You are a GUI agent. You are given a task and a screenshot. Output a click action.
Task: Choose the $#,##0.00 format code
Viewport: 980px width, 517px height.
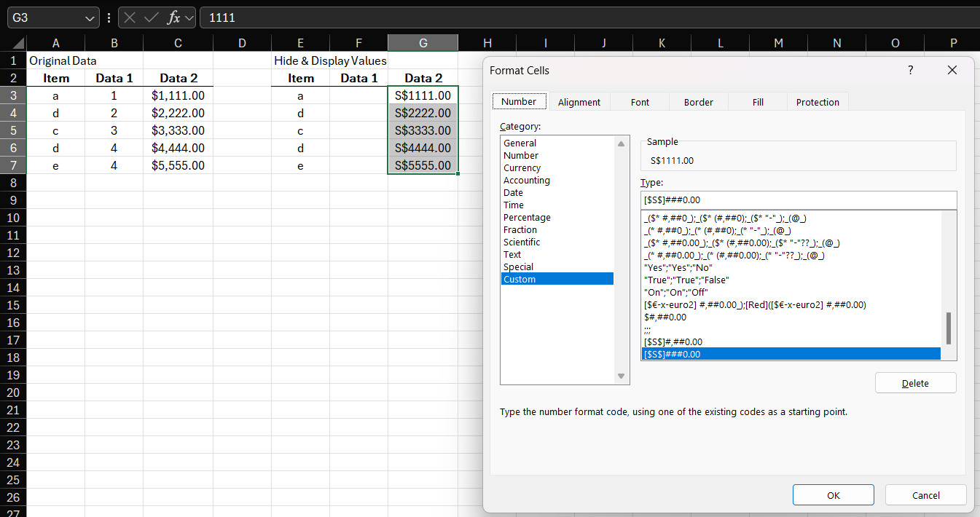(791, 317)
